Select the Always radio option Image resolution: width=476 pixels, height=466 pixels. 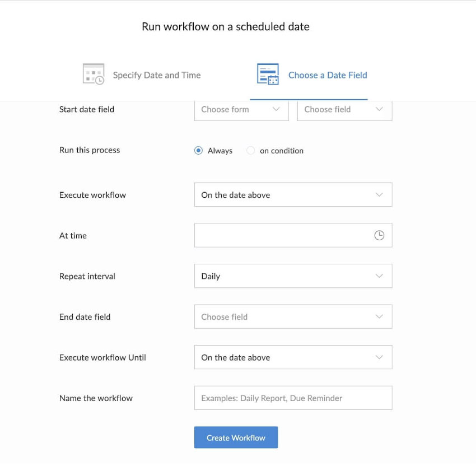[199, 151]
